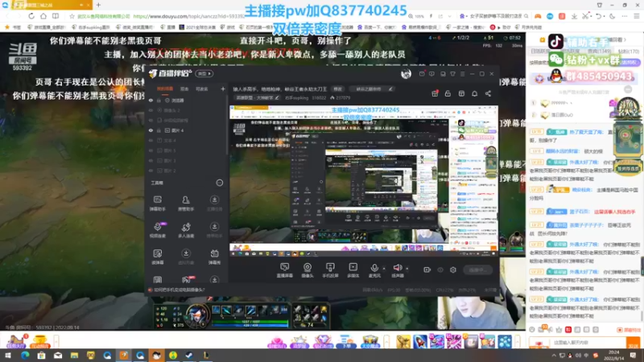The height and width of the screenshot is (362, 644).
Task: Collapse the 工具箱 toolbox with the round minus button
Action: click(219, 183)
